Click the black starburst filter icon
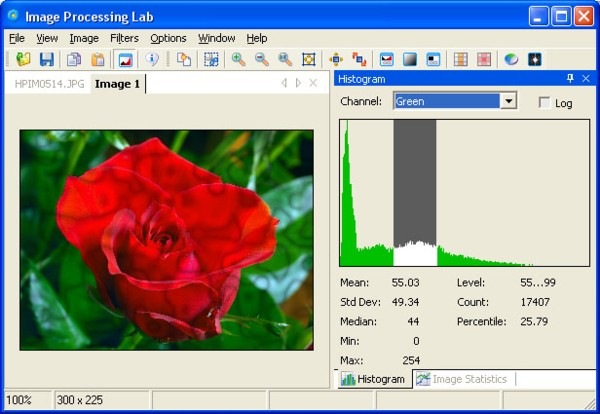600x414 pixels. coord(535,59)
